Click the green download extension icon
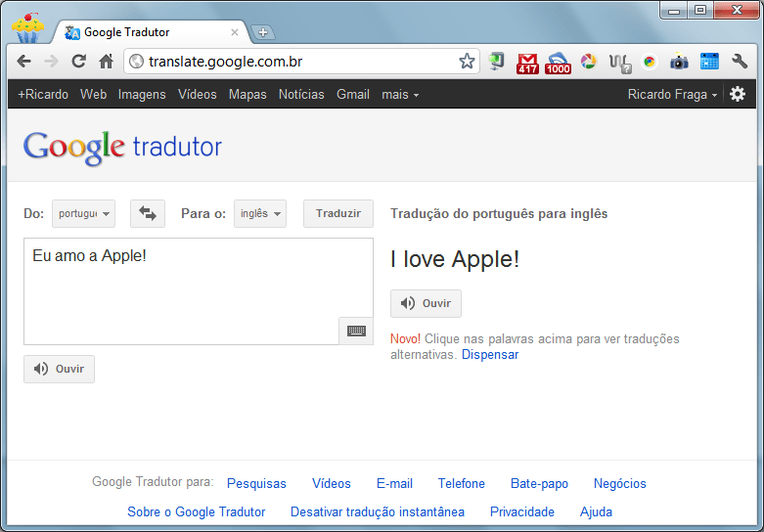Viewport: 764px width, 532px height. pos(497,62)
